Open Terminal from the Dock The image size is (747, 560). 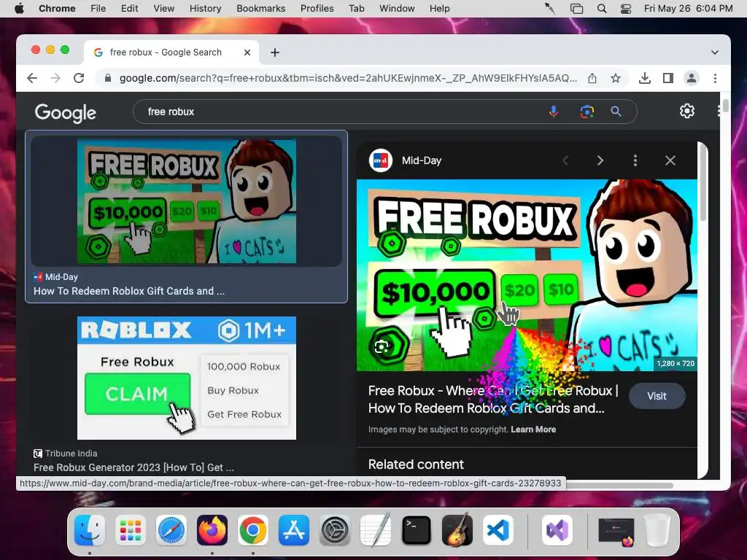coord(417,530)
